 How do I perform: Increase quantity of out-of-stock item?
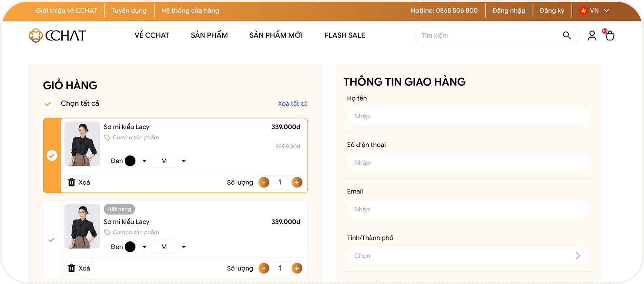(x=297, y=268)
